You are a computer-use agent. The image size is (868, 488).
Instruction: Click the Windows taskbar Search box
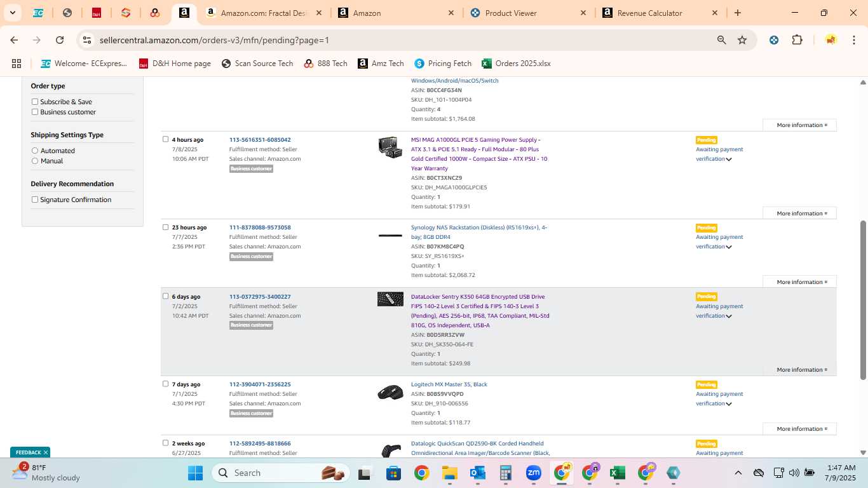coord(282,473)
